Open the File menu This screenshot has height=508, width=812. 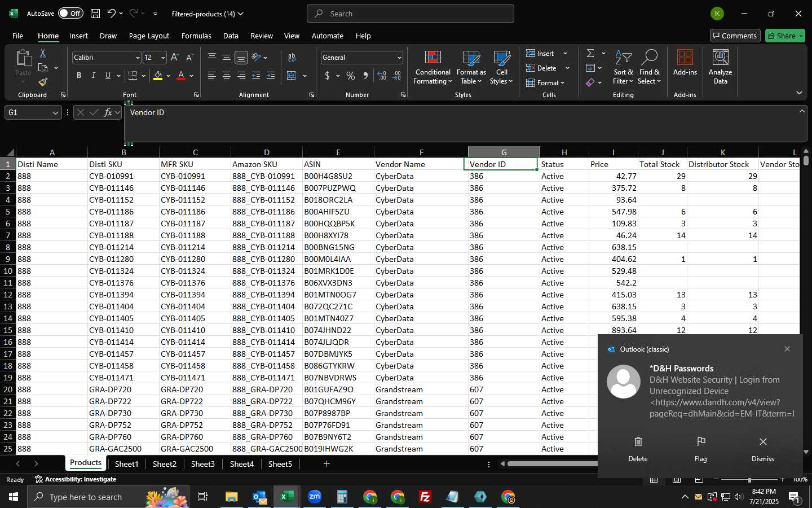(x=17, y=36)
